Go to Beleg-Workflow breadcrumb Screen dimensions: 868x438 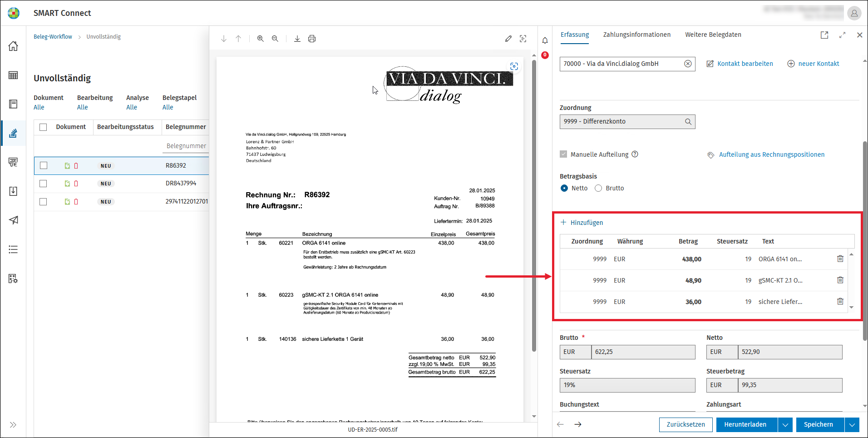point(53,37)
